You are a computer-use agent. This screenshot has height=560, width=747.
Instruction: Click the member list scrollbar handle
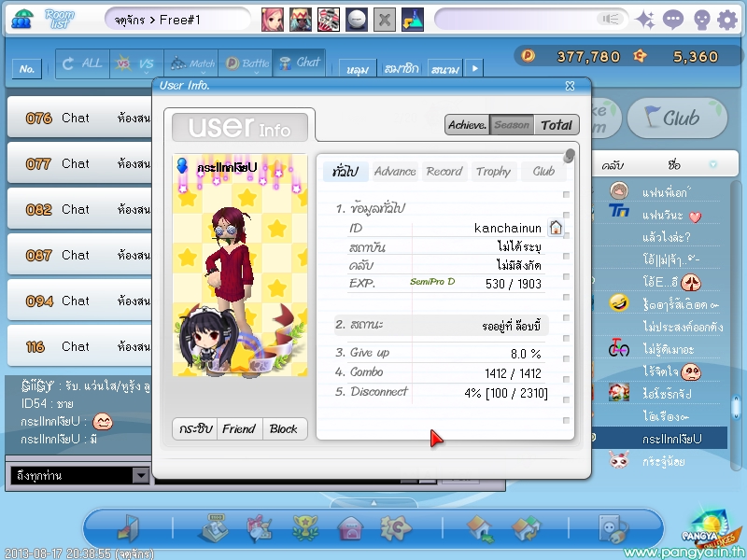736,406
